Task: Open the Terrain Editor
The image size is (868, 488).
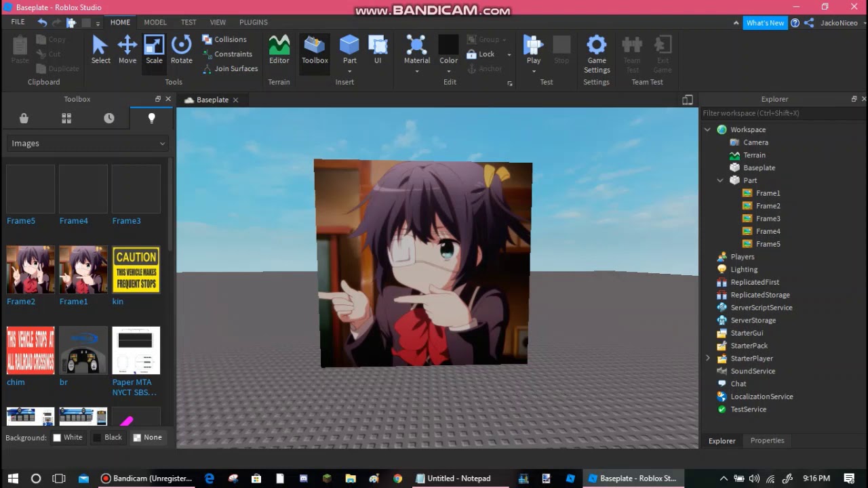Action: (x=279, y=50)
